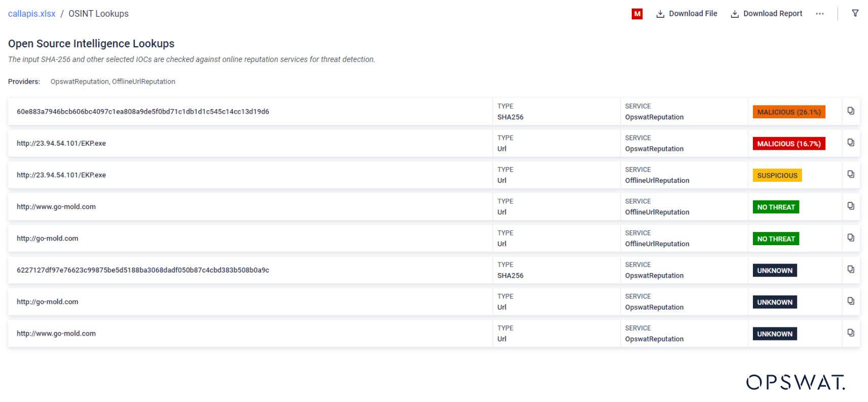Click UNKNOWN badge for http://www.go-mold.com
Viewport: 868px width, 402px height.
[775, 334]
